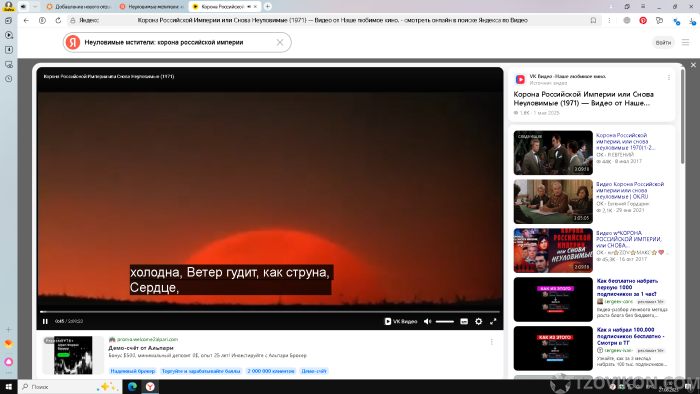The height and width of the screenshot is (394, 700).
Task: Open video source three-dot menu
Action: (x=669, y=78)
